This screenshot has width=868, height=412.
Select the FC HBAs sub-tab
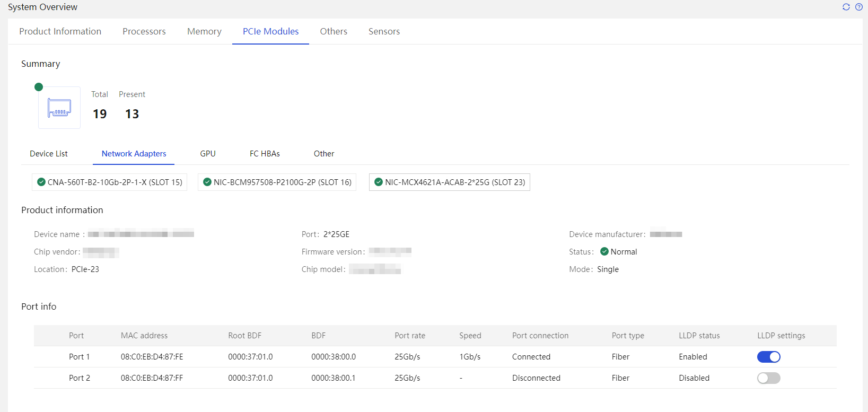(x=265, y=154)
